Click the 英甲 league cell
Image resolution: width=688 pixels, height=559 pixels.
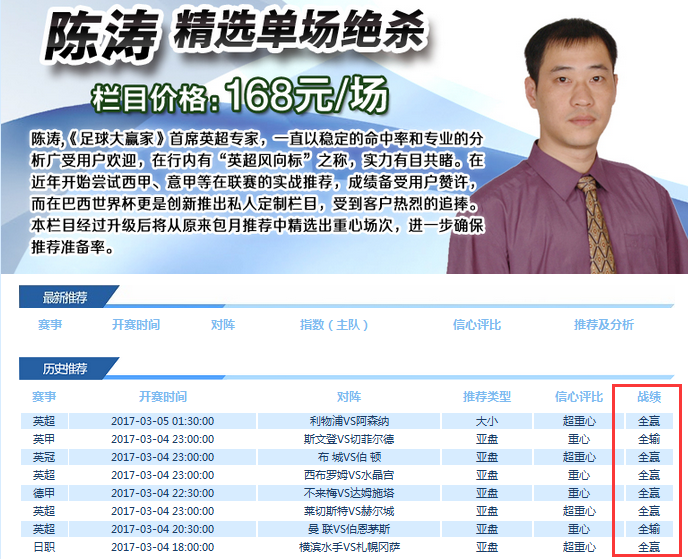pyautogui.click(x=44, y=439)
